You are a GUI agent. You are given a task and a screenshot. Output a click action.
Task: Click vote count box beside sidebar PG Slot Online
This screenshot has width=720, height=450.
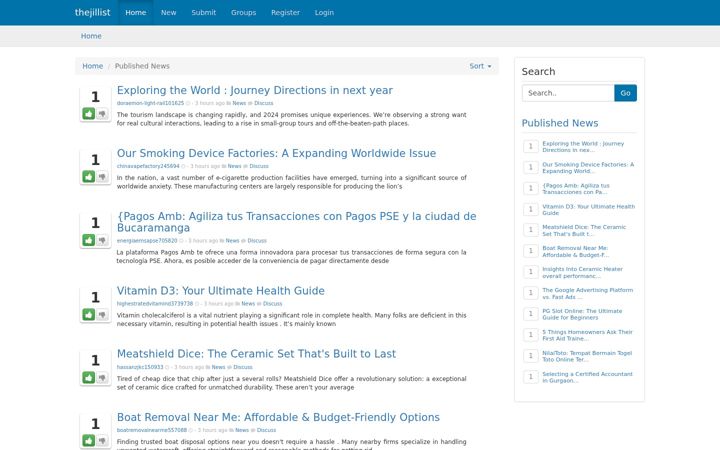(x=530, y=314)
